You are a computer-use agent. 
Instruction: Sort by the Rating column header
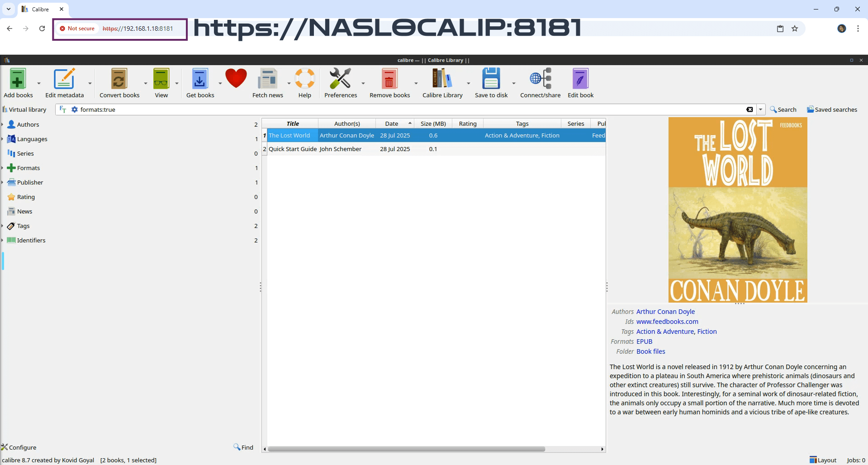468,123
